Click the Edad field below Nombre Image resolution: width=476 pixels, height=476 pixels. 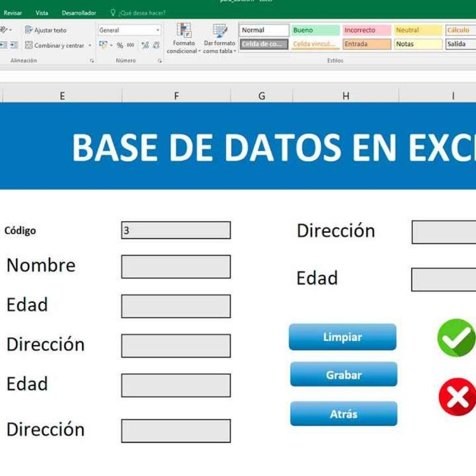pyautogui.click(x=176, y=306)
